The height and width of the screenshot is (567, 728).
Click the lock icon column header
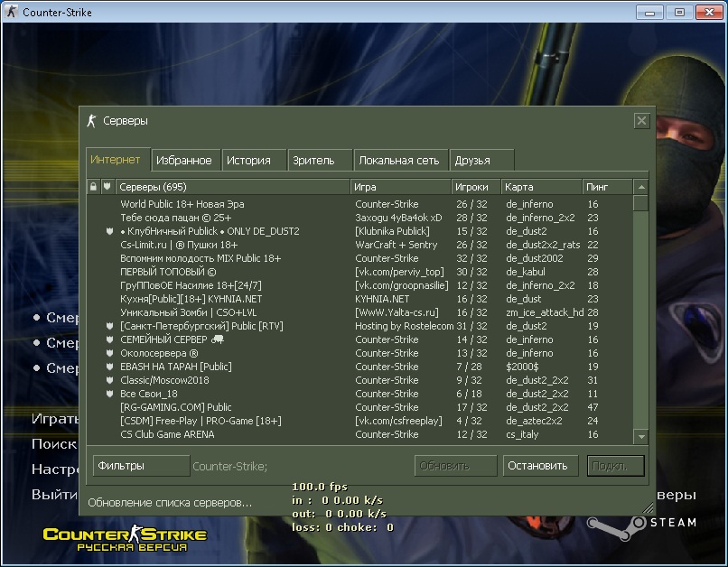pos(93,187)
